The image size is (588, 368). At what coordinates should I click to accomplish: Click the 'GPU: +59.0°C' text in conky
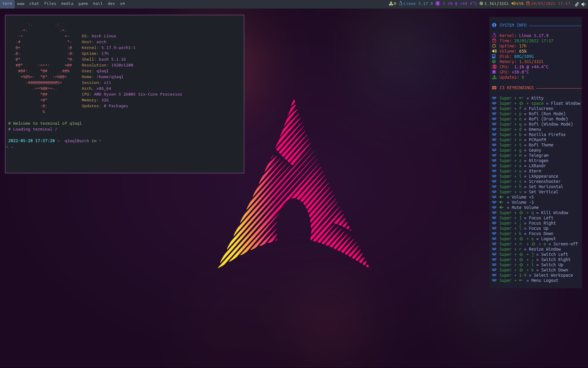point(514,72)
